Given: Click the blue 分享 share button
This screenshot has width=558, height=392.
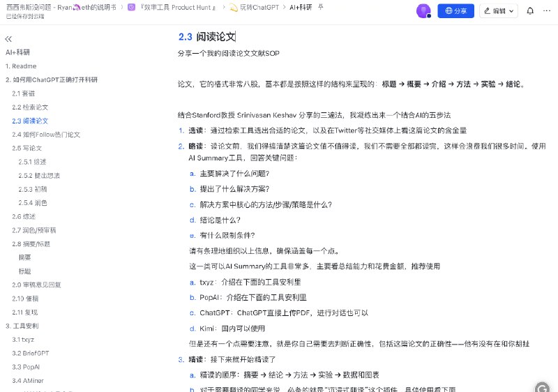Looking at the screenshot, I should (456, 11).
